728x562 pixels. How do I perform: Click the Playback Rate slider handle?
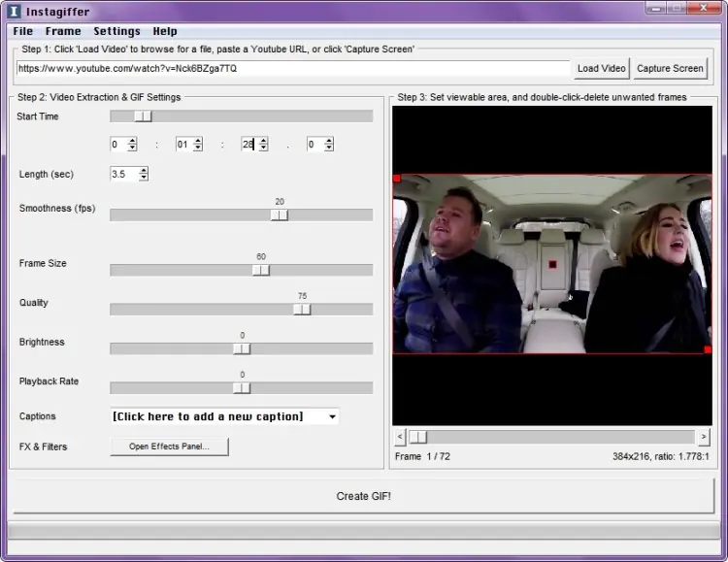coord(242,388)
